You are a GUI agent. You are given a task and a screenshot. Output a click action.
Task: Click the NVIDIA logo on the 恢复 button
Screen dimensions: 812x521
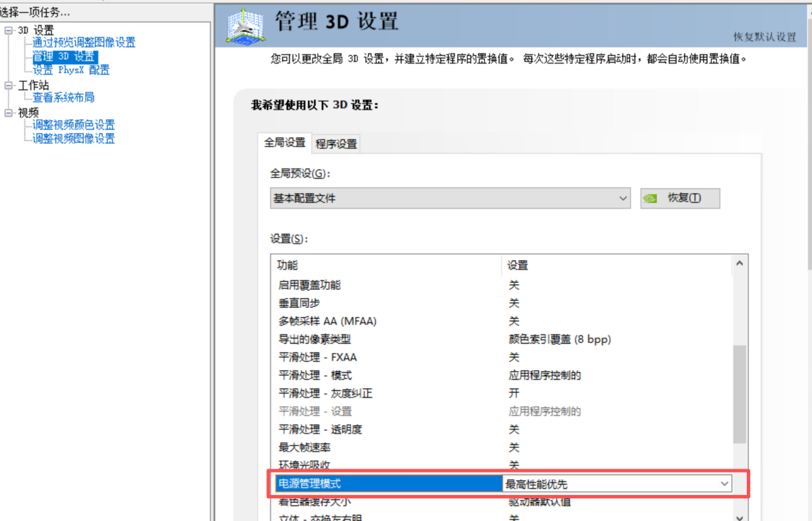[x=650, y=198]
